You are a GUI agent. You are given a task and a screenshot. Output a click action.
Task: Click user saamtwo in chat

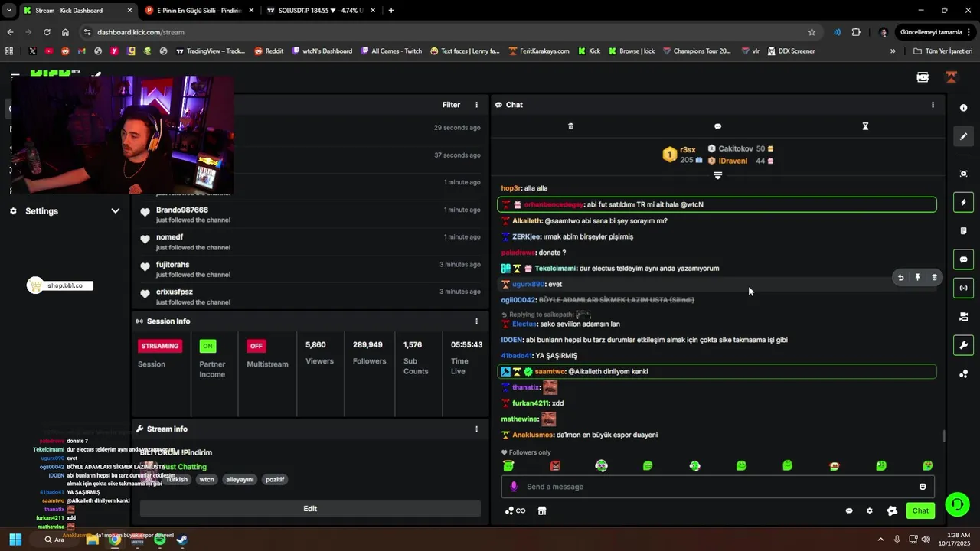pos(550,372)
